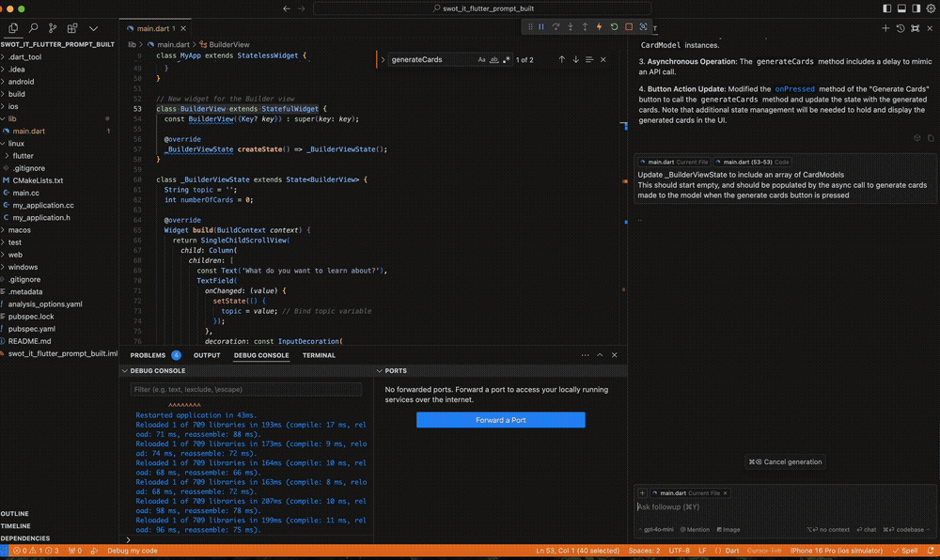Navigate back with title bar arrow
The image size is (940, 560).
[x=287, y=8]
